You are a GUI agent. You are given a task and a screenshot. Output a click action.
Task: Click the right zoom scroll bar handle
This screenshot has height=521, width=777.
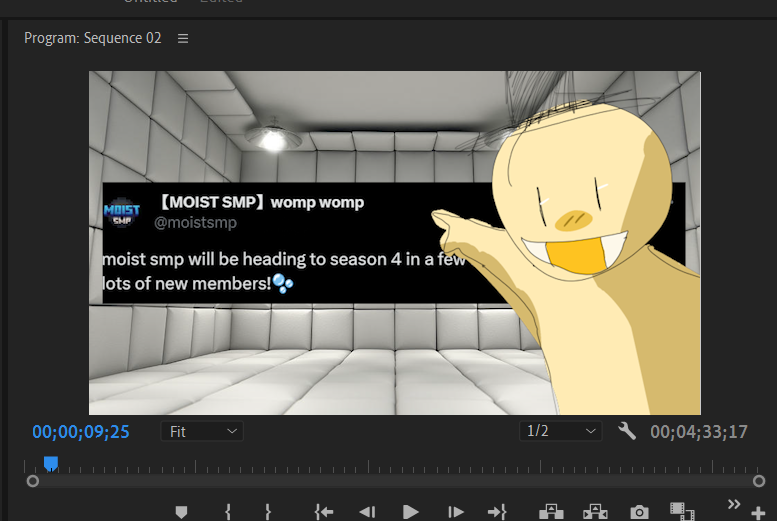759,481
